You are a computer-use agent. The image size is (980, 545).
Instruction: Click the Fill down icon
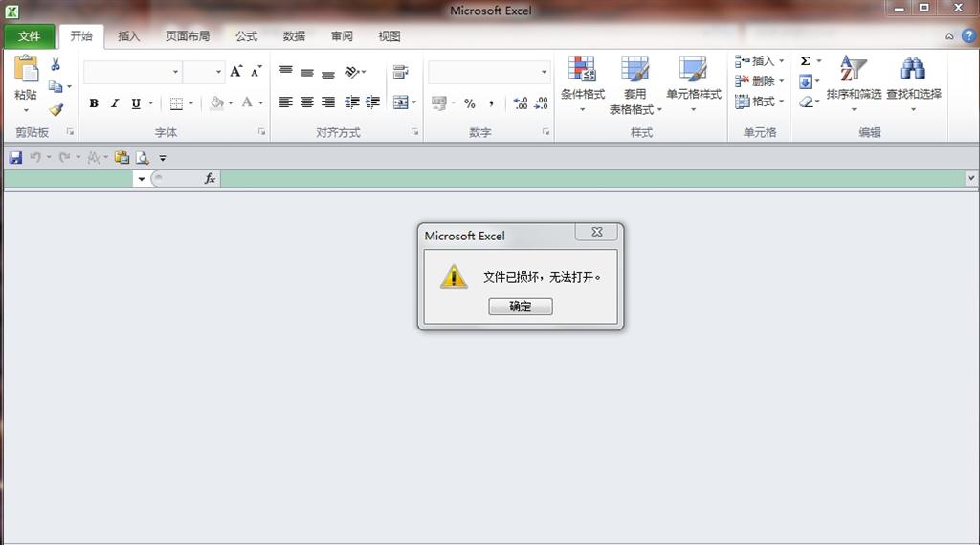[x=806, y=81]
